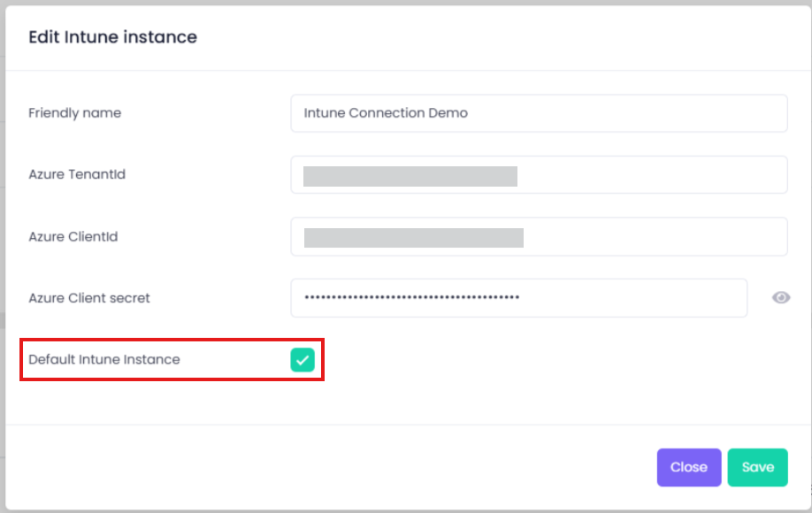812x513 pixels.
Task: Click the "Azure TenantId" label
Action: click(77, 175)
